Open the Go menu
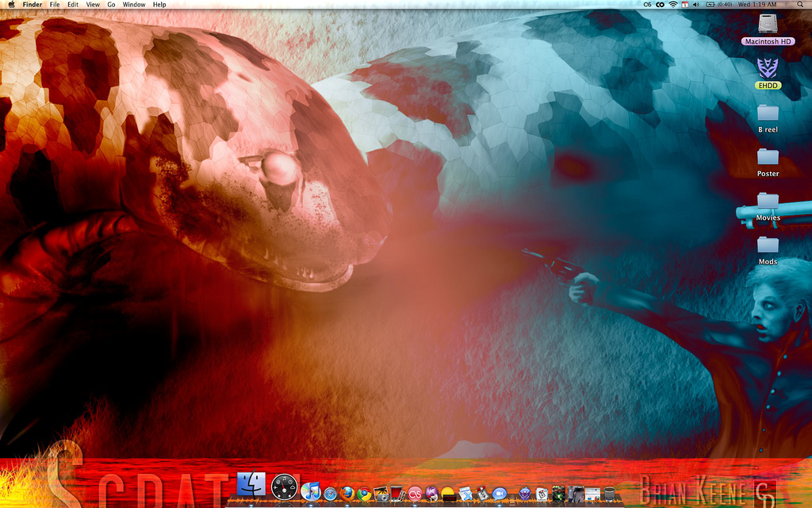Viewport: 812px width, 508px height. click(x=111, y=4)
